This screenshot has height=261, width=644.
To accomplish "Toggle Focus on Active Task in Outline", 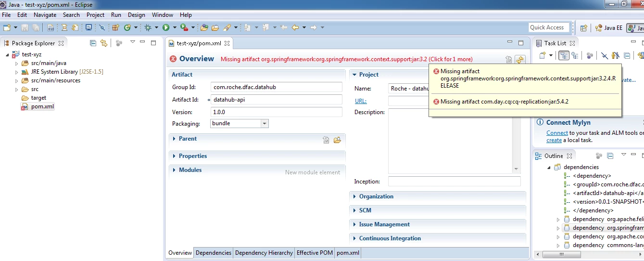I will [599, 156].
